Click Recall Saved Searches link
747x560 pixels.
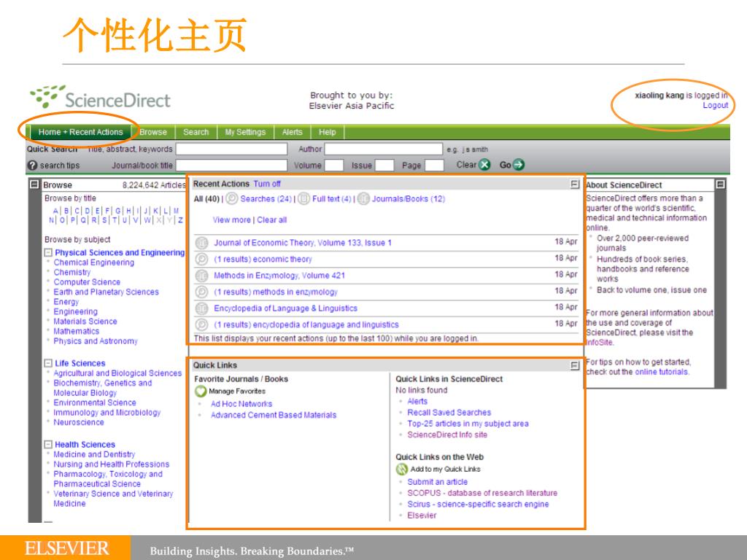click(449, 413)
